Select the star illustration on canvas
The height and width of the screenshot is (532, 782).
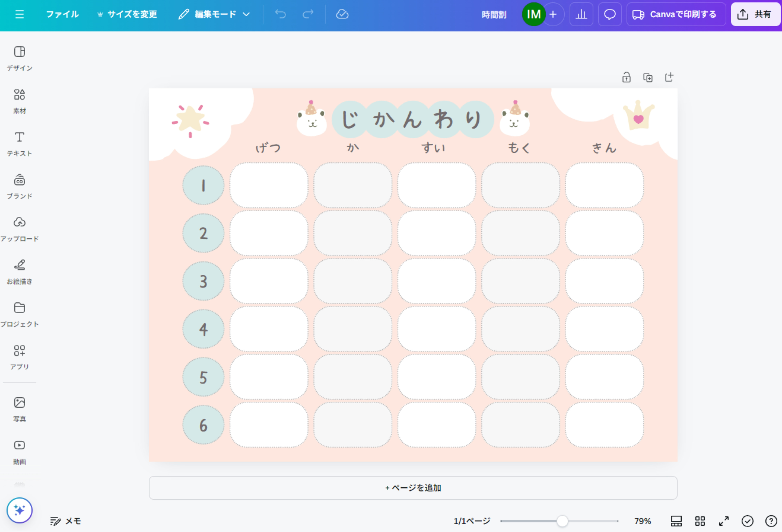[x=190, y=121]
